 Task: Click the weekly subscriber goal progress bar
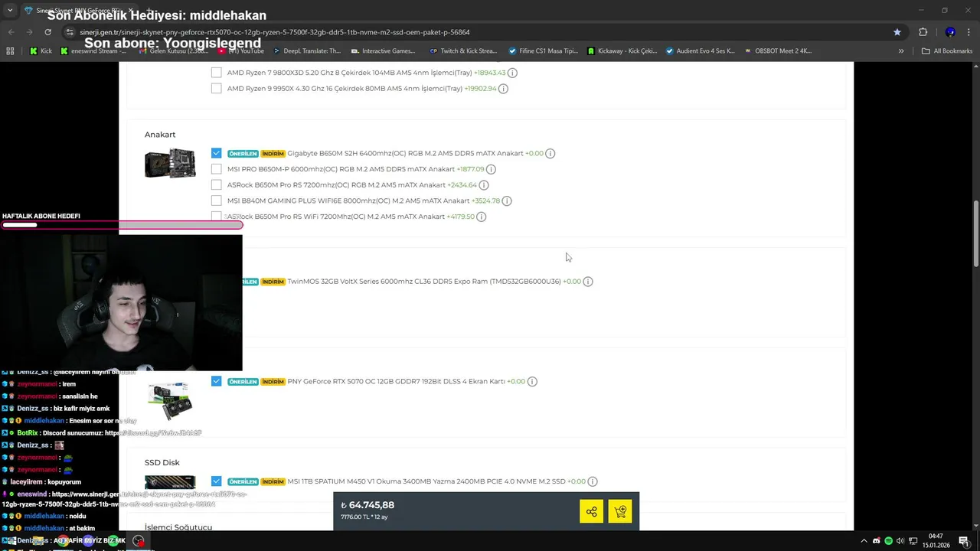[122, 225]
